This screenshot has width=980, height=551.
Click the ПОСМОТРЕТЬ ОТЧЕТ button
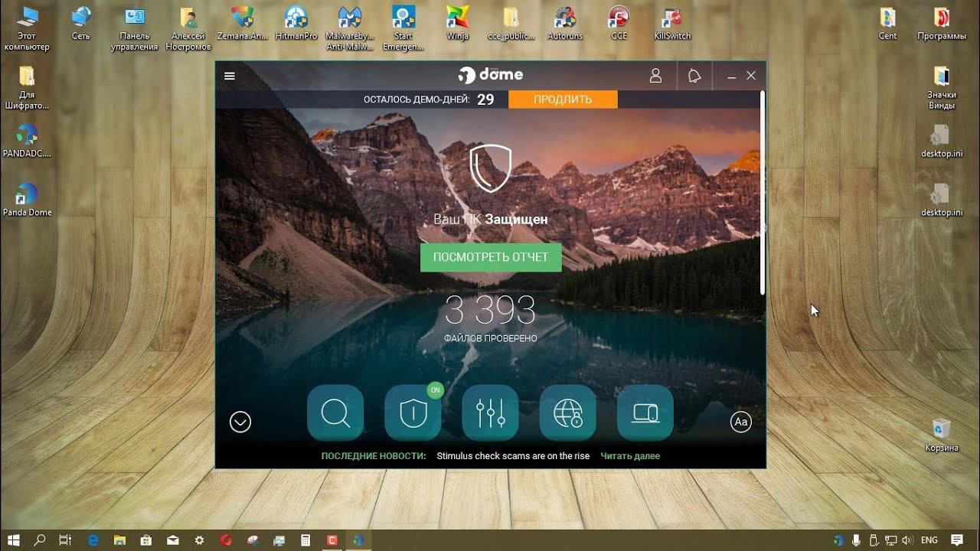click(491, 257)
